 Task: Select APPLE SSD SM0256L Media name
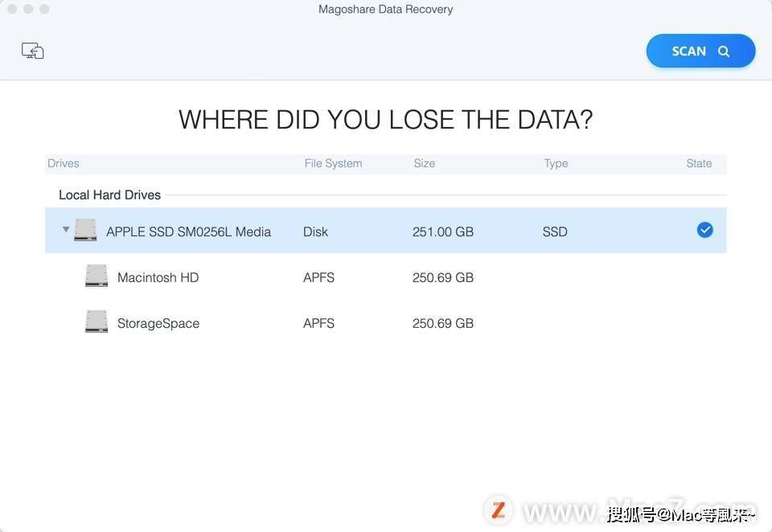coord(188,231)
